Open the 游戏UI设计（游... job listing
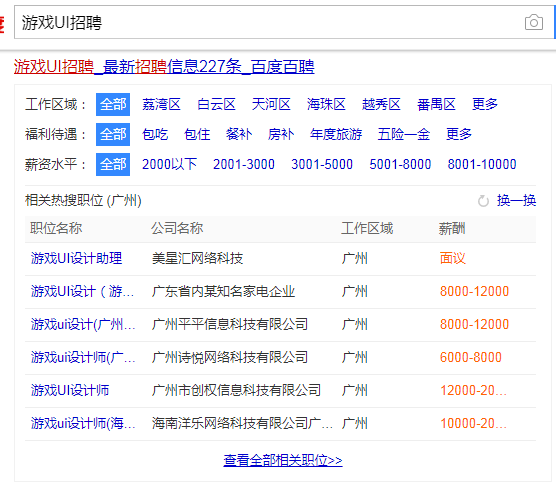556x488 pixels. [x=82, y=291]
